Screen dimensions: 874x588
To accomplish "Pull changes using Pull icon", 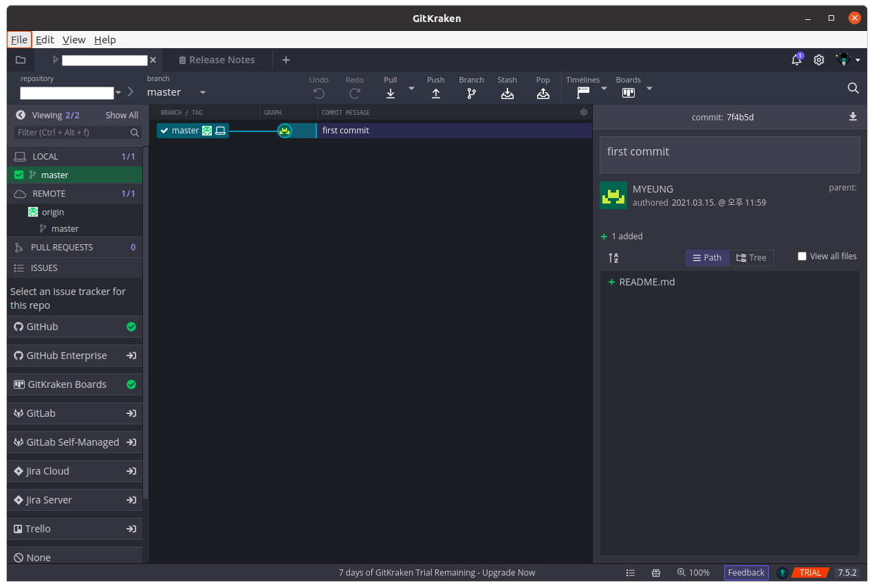I will click(x=391, y=94).
